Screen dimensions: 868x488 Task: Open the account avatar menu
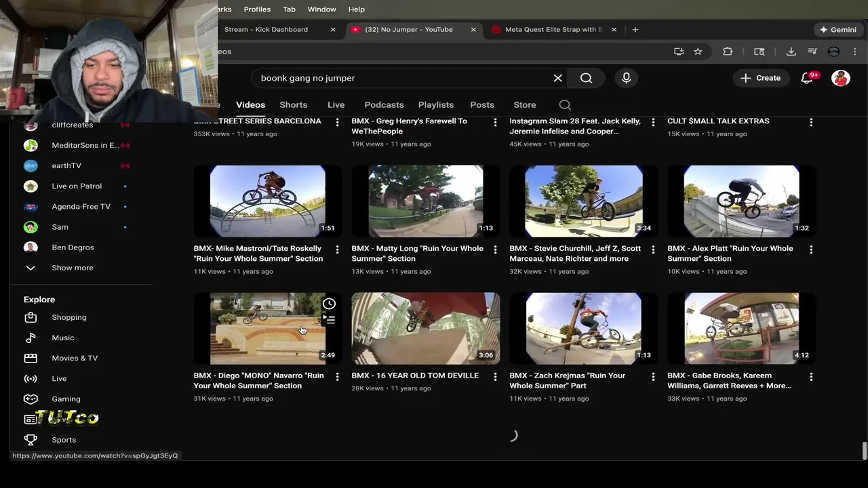click(841, 78)
